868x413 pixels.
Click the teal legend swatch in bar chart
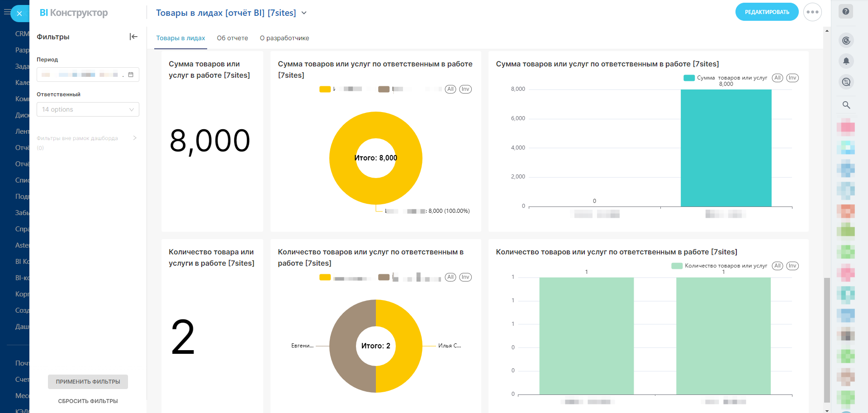(x=688, y=78)
